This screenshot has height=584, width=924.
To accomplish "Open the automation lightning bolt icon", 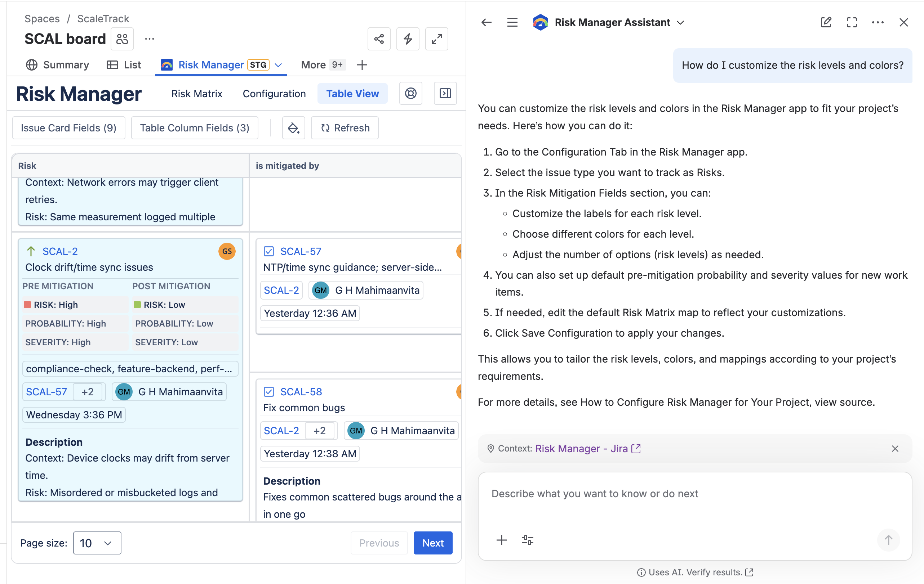I will 408,39.
